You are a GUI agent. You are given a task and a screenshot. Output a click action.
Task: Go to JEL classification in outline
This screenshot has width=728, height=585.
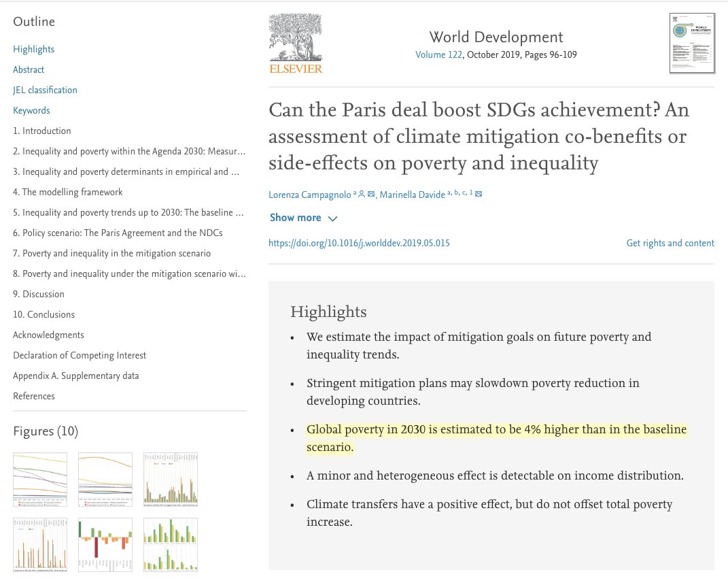point(45,90)
